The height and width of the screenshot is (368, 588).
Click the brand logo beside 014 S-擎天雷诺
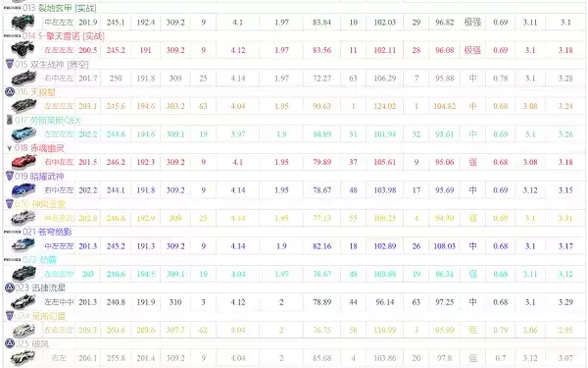pos(12,36)
